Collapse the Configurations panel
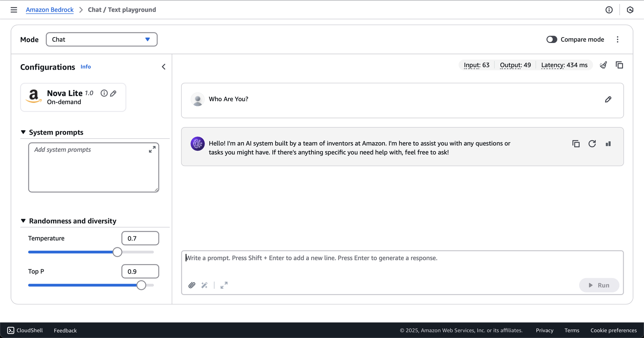Image resolution: width=644 pixels, height=338 pixels. click(x=164, y=67)
